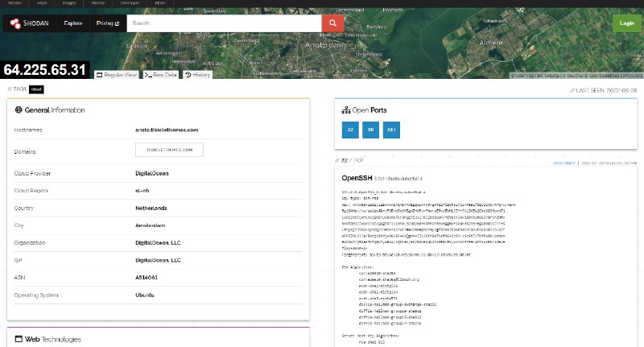Click the Domains row label
Screen dimensions: 644x347
coord(25,151)
